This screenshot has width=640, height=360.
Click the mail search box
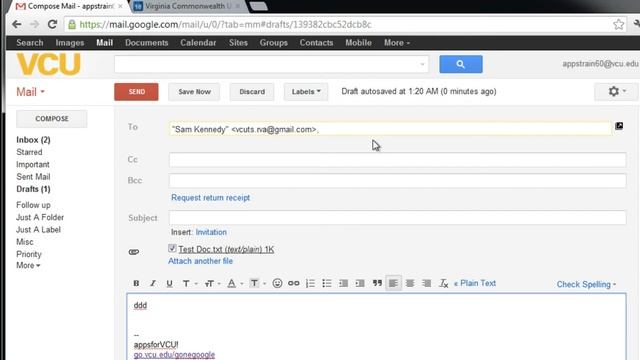tap(271, 64)
